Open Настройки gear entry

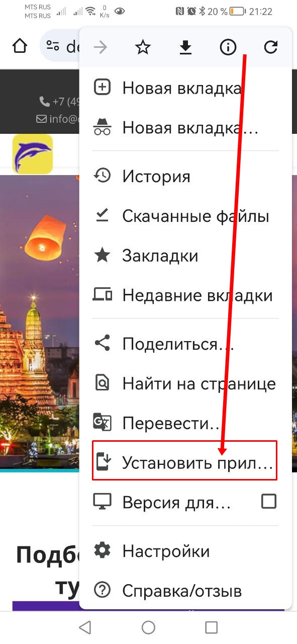click(186, 551)
